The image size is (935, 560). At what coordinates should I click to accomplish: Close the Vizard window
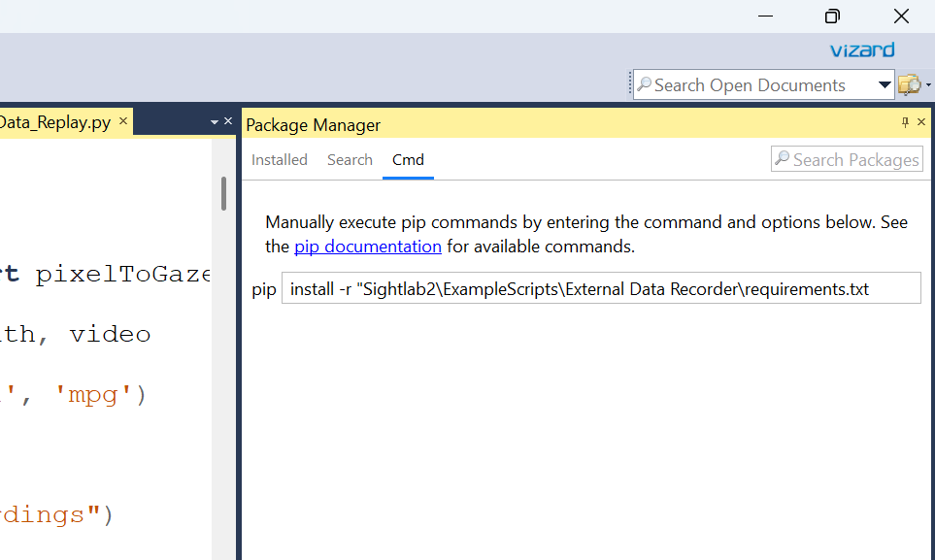pos(901,16)
